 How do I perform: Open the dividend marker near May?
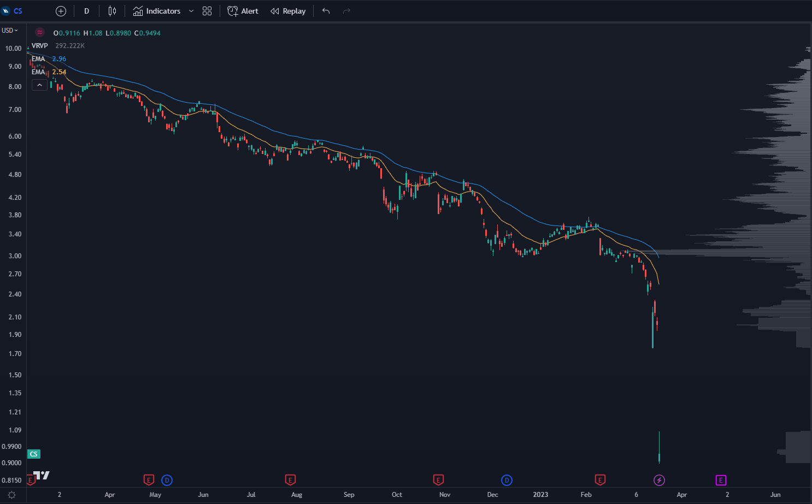coord(167,480)
